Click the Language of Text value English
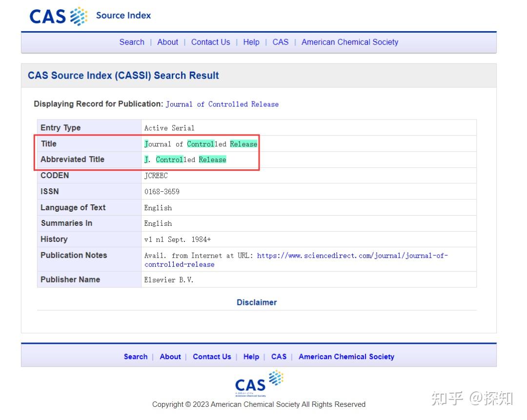The width and height of the screenshot is (527, 420). coord(158,208)
